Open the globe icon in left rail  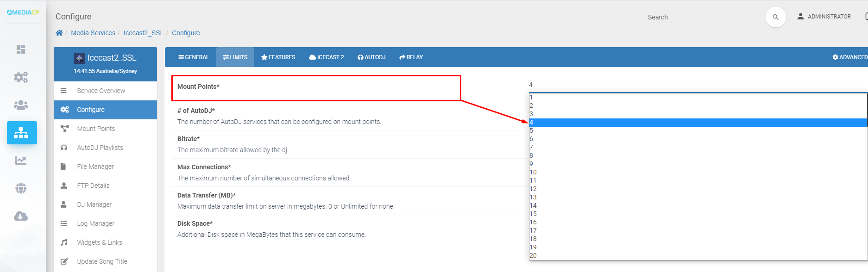pyautogui.click(x=21, y=188)
